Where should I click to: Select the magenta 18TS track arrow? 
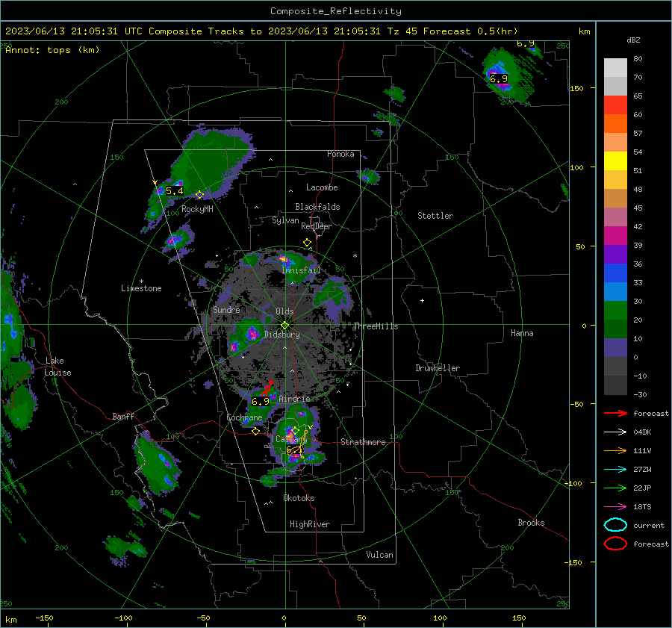tap(615, 507)
